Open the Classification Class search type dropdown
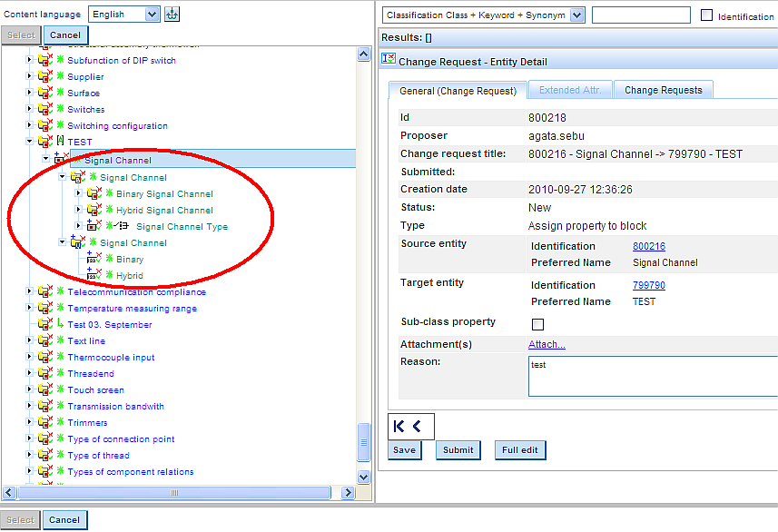Image resolution: width=778 pixels, height=532 pixels. pos(577,15)
